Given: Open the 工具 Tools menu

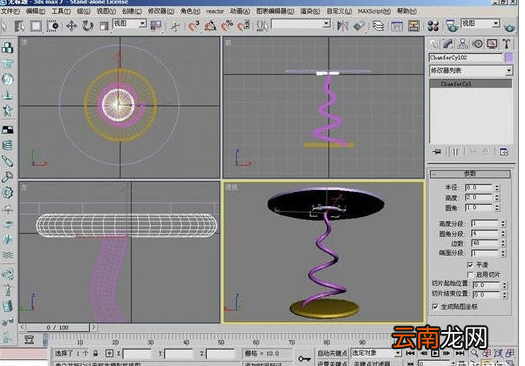Looking at the screenshot, I should [61, 11].
